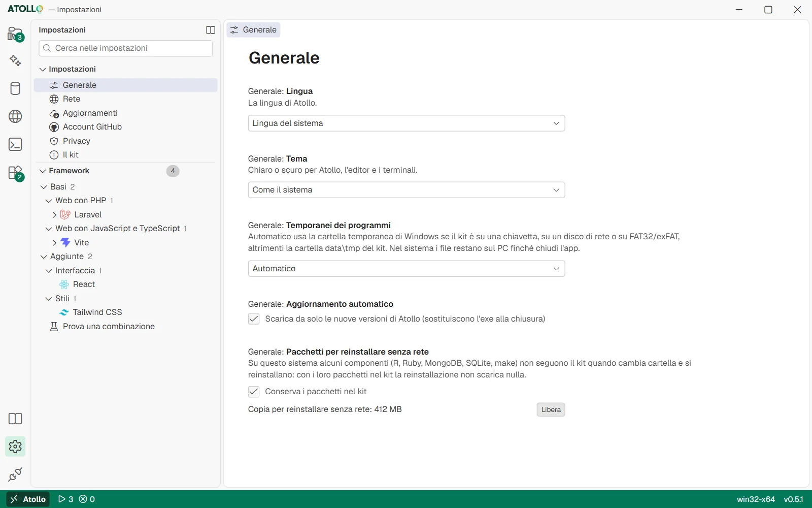Collapse the Framework section
The height and width of the screenshot is (508, 812).
pyautogui.click(x=43, y=171)
